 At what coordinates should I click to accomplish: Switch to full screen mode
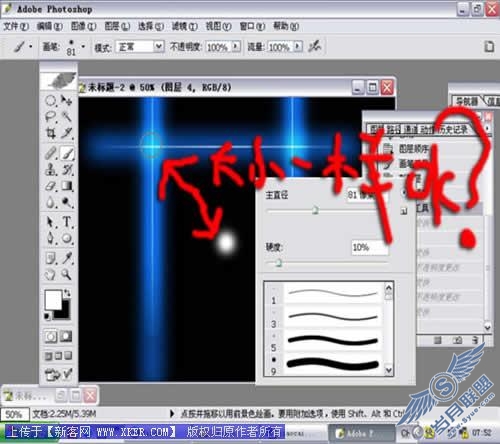pos(68,356)
